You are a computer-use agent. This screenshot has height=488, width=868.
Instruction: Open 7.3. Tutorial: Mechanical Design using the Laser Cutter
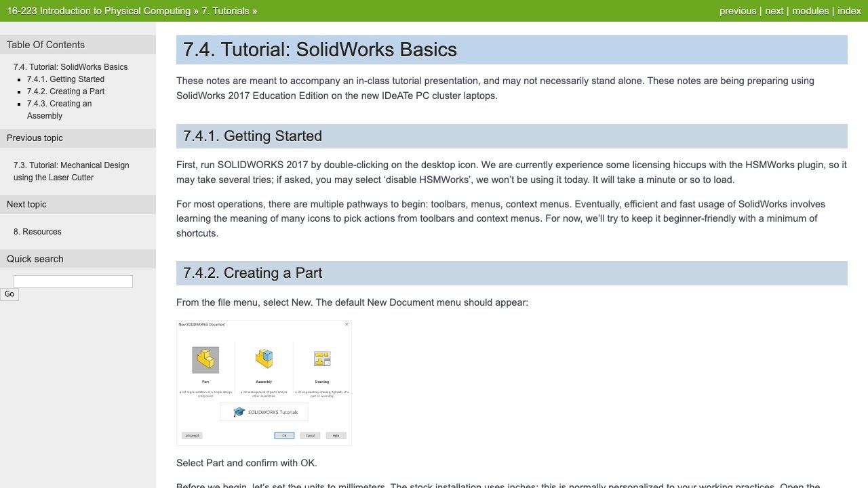(71, 171)
